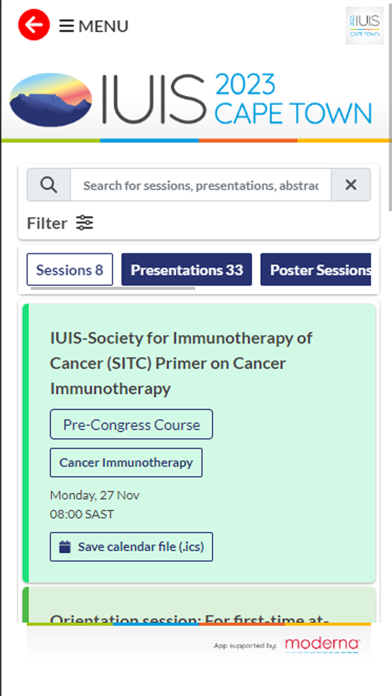Open the IUIS-SITC Primer session title

coord(181,363)
